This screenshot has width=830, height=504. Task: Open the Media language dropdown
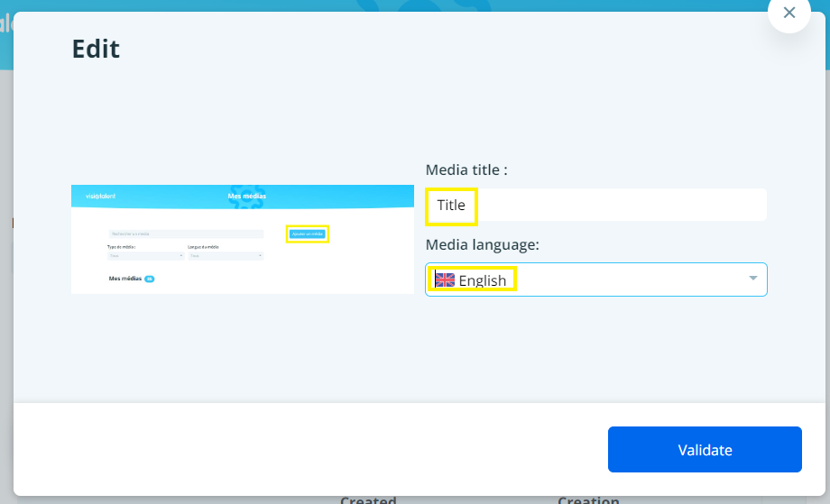[595, 279]
